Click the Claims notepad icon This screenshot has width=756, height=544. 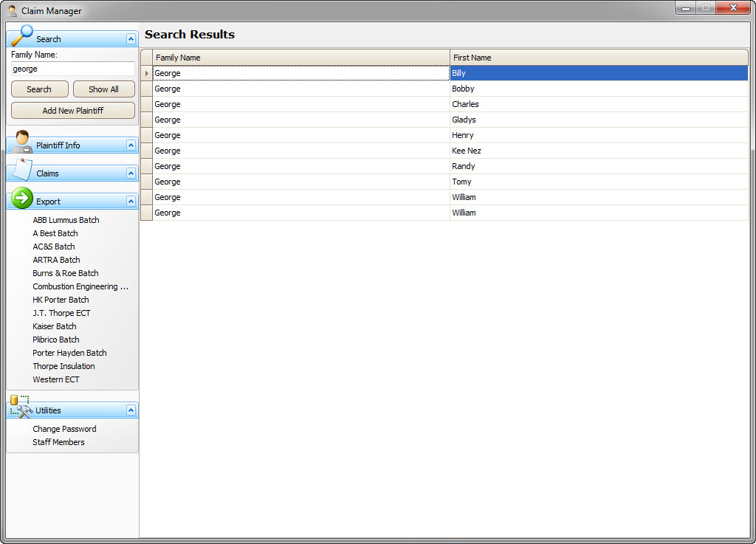point(22,171)
